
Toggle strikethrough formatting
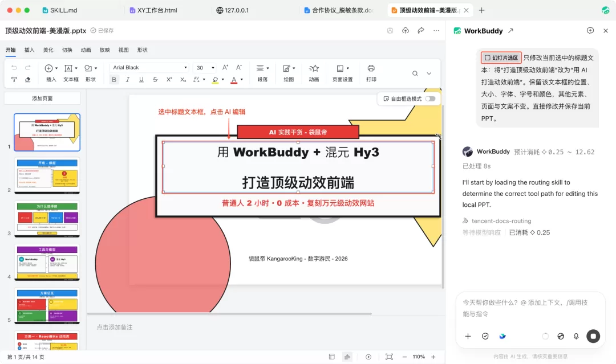click(155, 79)
